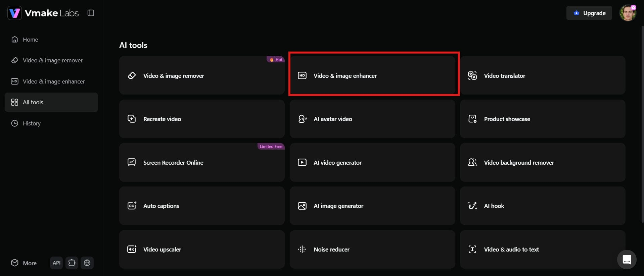Open Video & image remover in sidebar

(51, 60)
